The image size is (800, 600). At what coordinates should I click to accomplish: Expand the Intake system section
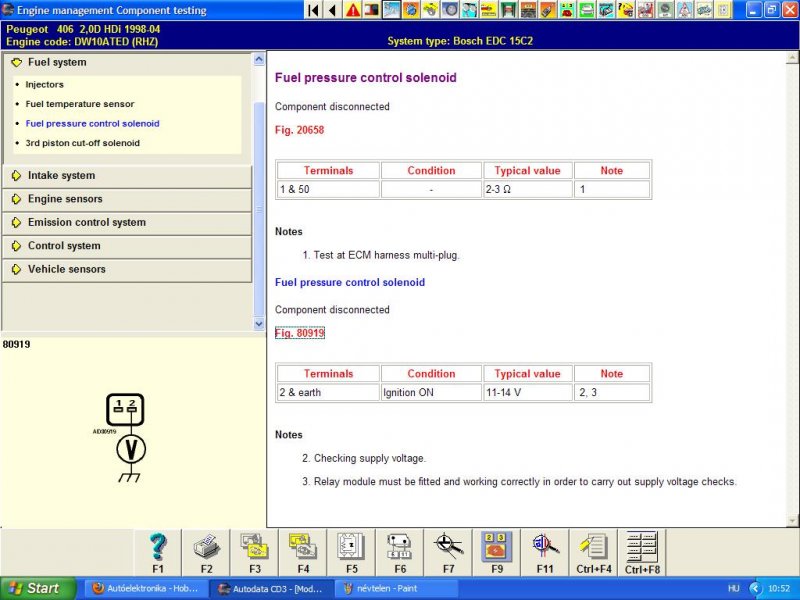(x=127, y=176)
